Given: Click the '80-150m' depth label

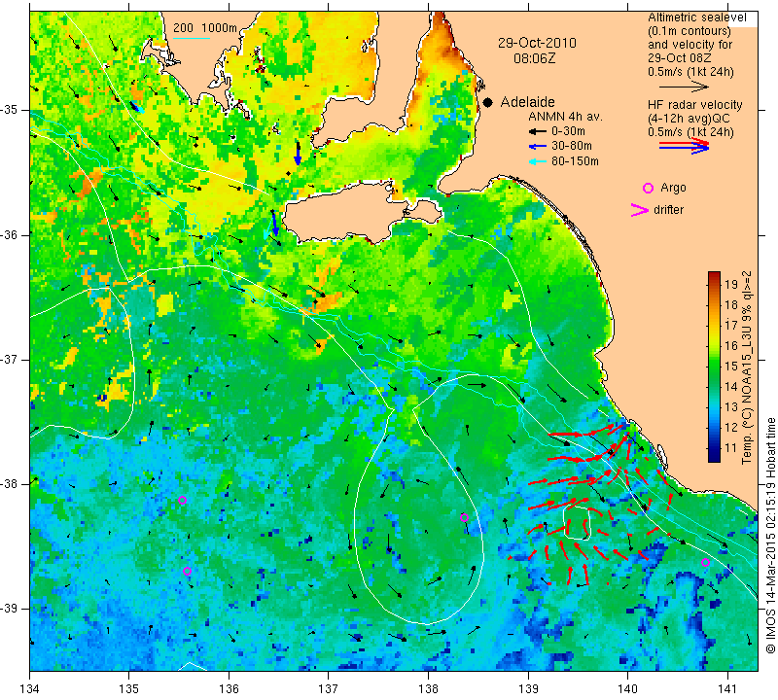Looking at the screenshot, I should tap(575, 161).
